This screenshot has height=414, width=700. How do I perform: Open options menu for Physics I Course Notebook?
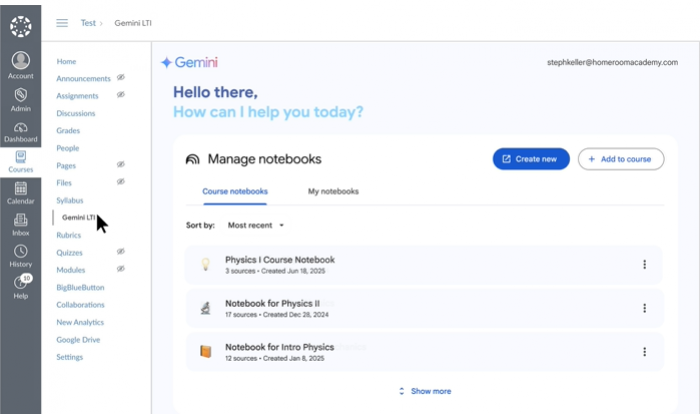point(644,264)
